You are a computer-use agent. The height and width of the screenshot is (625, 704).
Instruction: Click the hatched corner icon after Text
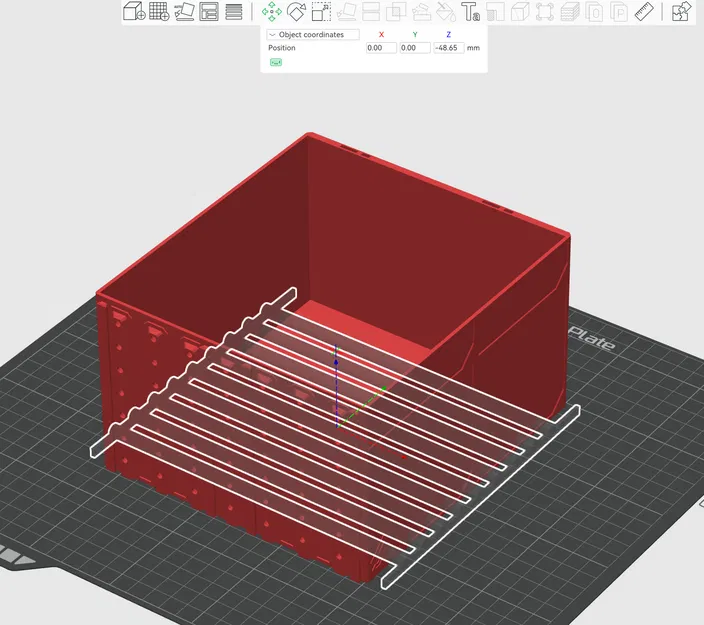coord(495,11)
